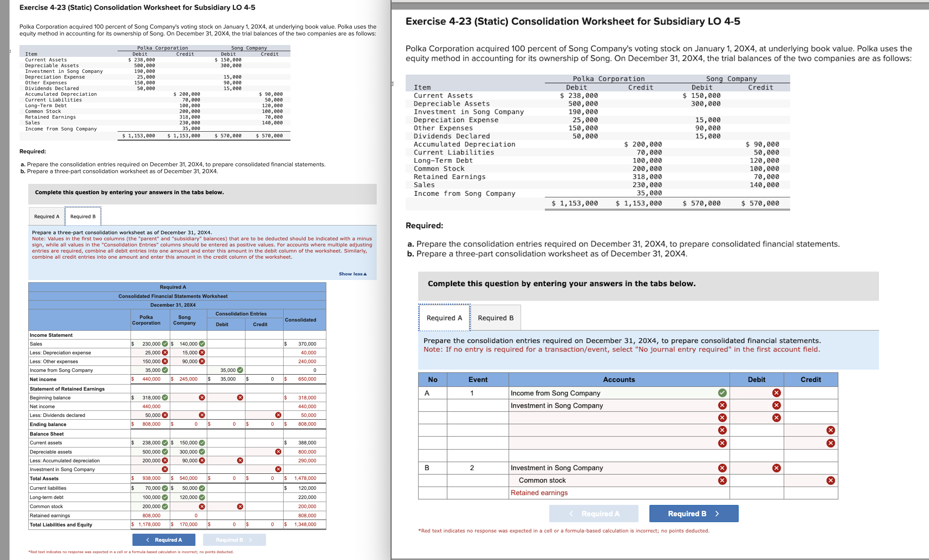The width and height of the screenshot is (929, 560).
Task: Click red X beside Polka accumulated depreciation 200,000
Action: pyautogui.click(x=165, y=460)
